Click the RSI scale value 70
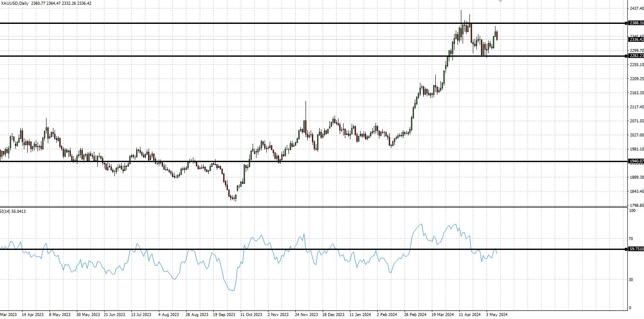This screenshot has width=644, height=319. 632,239
